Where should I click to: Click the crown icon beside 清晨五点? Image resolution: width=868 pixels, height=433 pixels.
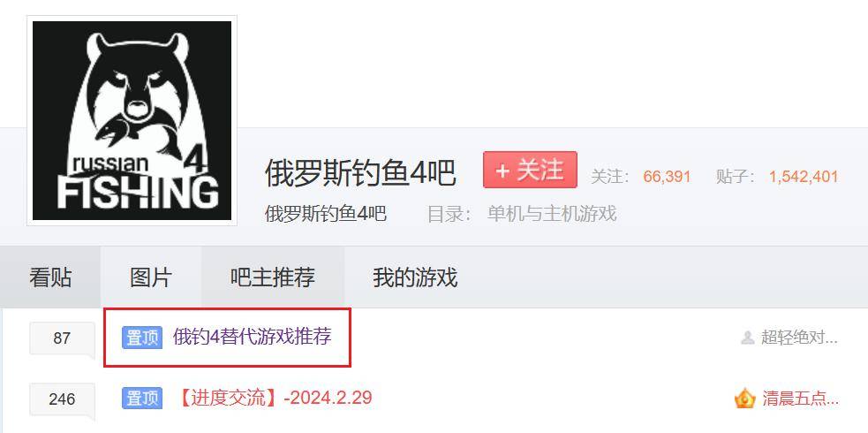click(x=745, y=399)
